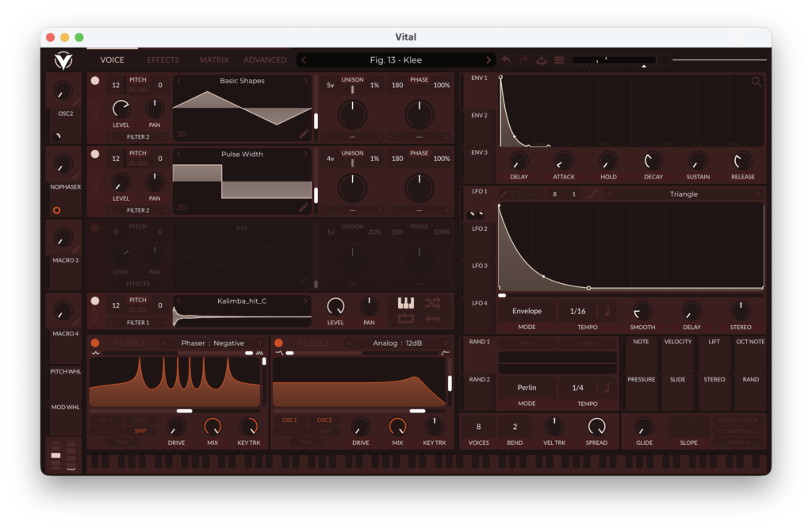Switch to the EFFECTS tab
Viewport: 812px width, 529px height.
(x=163, y=60)
